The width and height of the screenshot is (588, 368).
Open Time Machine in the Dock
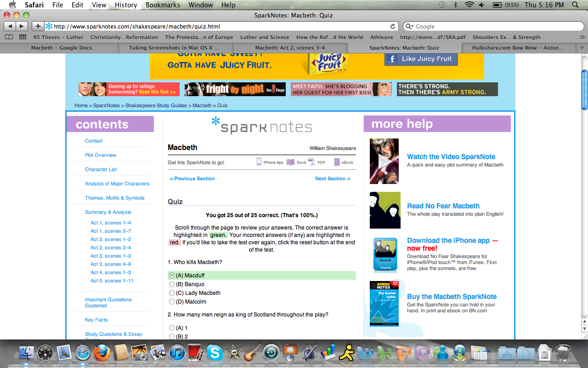tap(271, 353)
